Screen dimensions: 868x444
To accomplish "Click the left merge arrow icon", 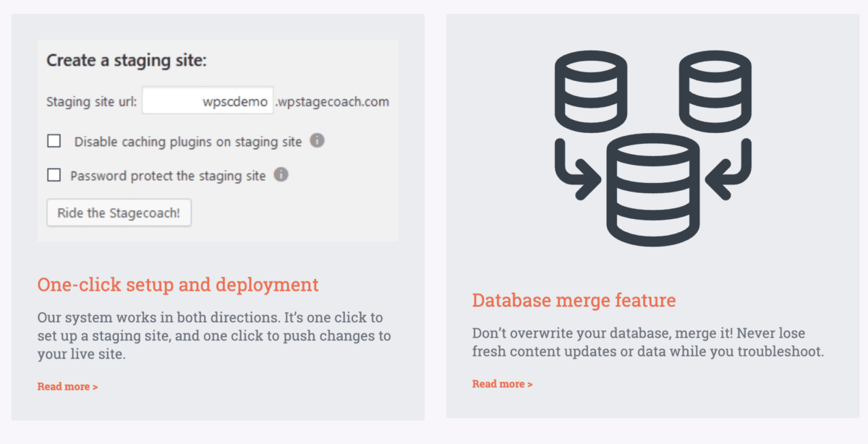I will pyautogui.click(x=576, y=171).
